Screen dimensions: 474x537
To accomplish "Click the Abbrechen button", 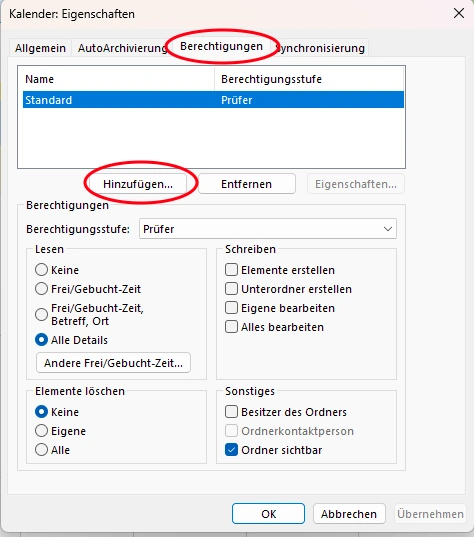I will tap(349, 514).
